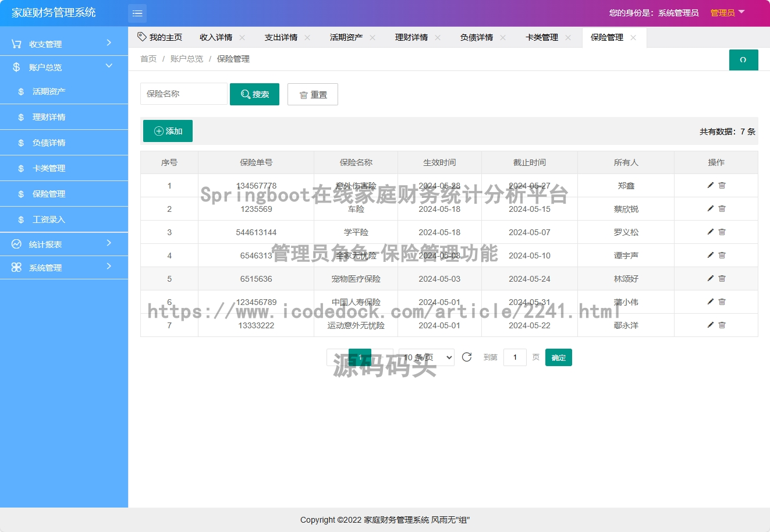Close the 活期资产 tab using X

(372, 37)
